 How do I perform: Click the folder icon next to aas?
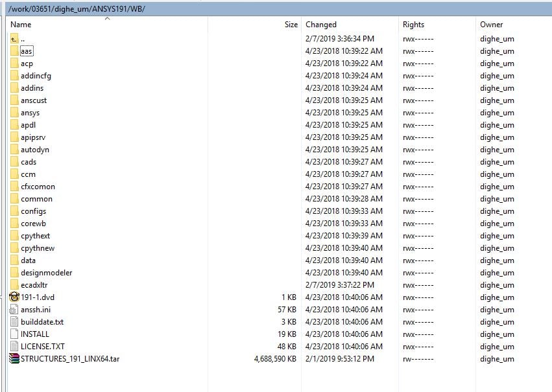pyautogui.click(x=14, y=51)
